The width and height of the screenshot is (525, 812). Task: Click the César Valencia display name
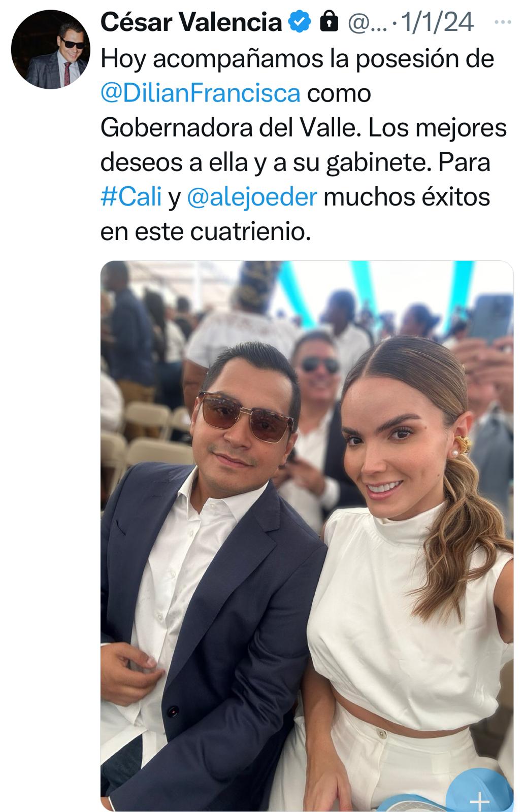pyautogui.click(x=191, y=22)
